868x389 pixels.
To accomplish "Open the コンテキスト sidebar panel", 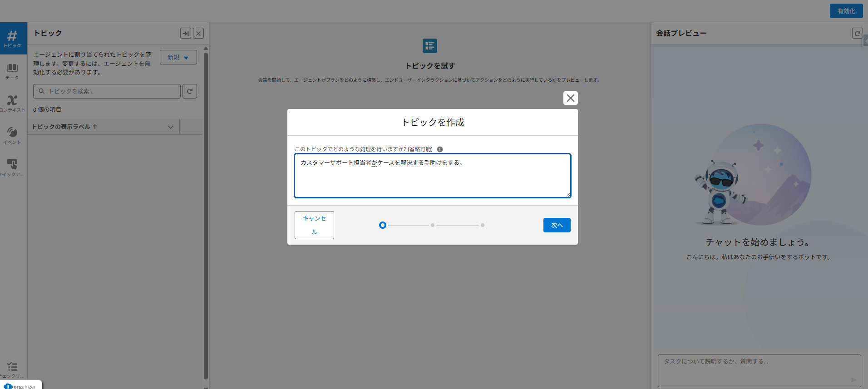I will point(12,103).
